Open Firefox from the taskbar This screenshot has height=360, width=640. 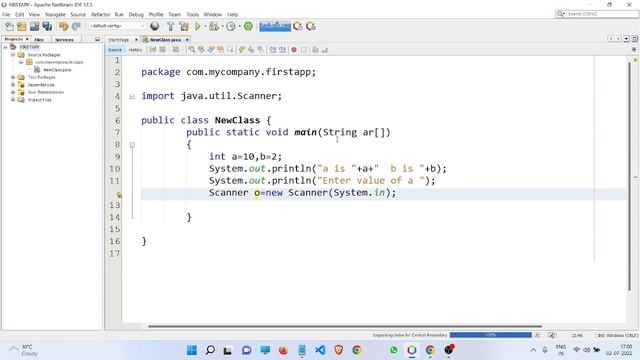(x=283, y=350)
